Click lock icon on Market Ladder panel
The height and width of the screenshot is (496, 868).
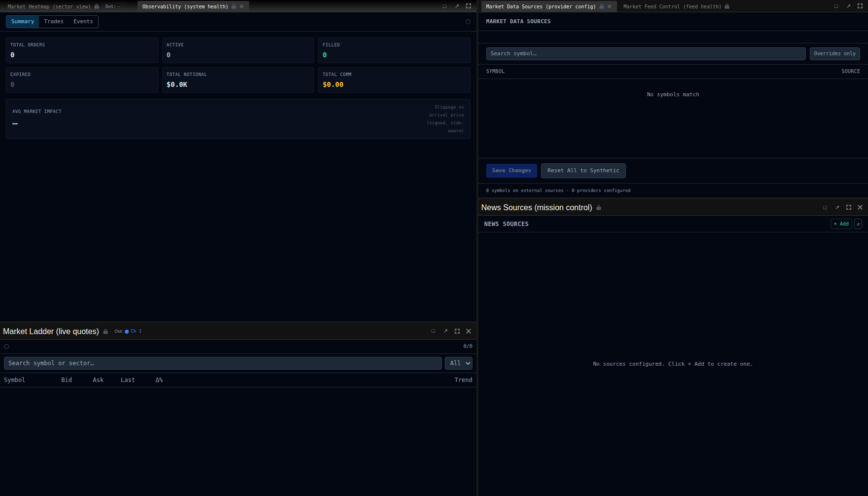coord(106,332)
